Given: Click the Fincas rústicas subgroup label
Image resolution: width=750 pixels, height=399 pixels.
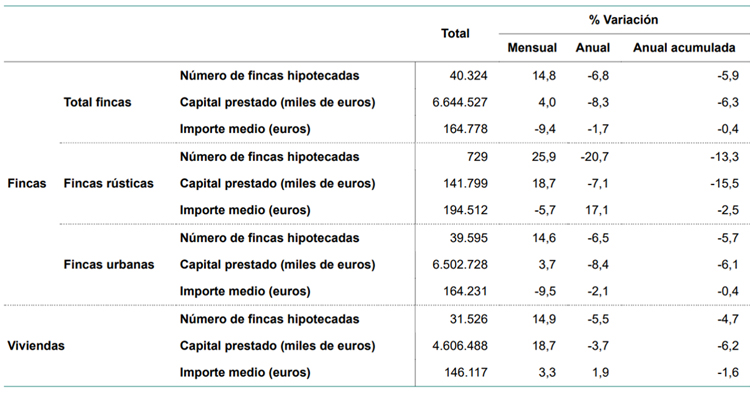Looking at the screenshot, I should 109,183.
